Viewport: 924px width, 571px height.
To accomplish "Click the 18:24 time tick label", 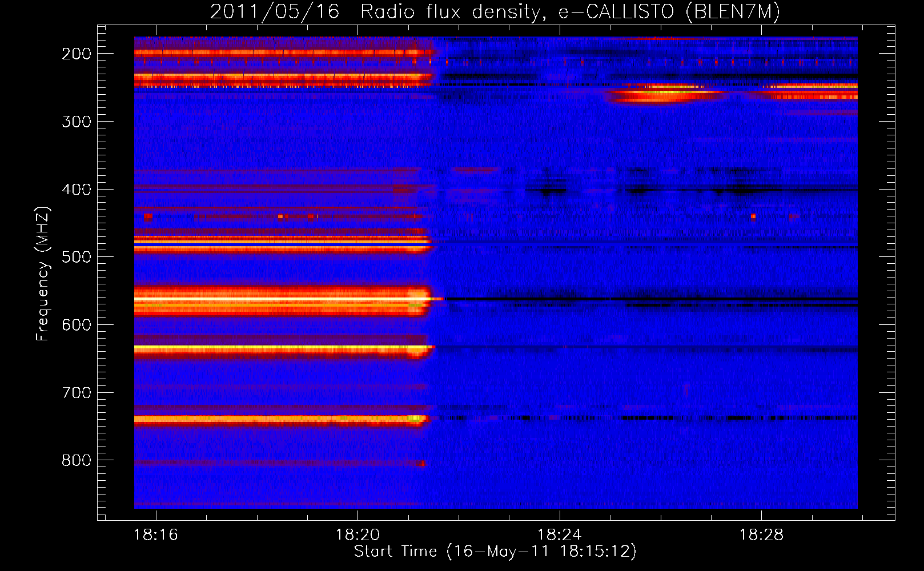I will tap(560, 535).
